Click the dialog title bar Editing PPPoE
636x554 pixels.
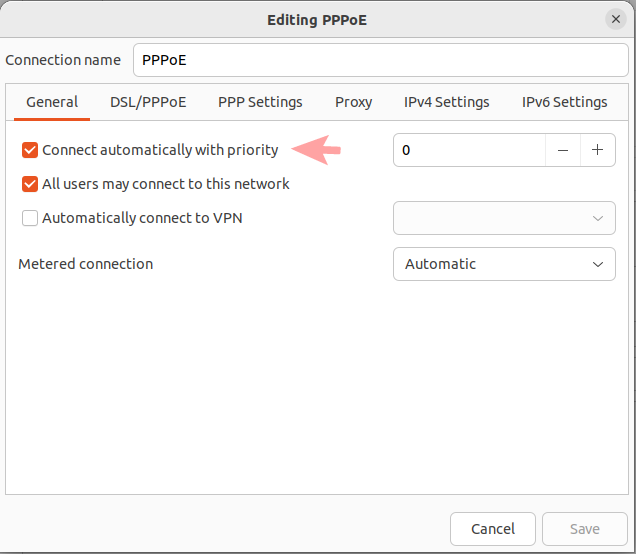[317, 19]
